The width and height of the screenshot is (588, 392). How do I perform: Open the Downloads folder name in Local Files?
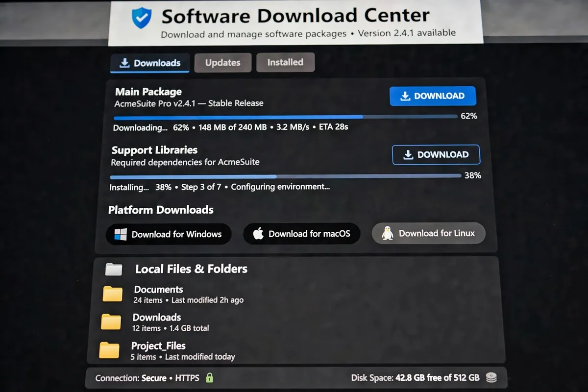point(157,318)
